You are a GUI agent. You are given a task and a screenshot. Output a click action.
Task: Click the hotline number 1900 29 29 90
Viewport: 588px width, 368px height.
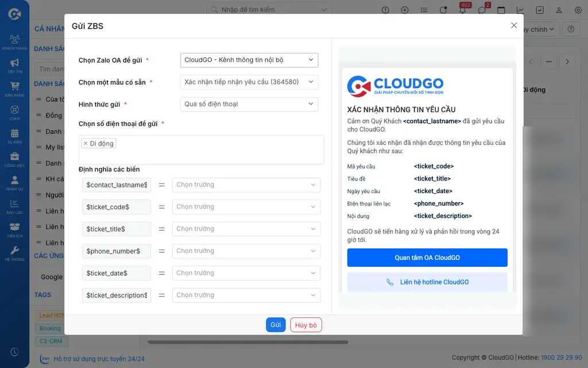[x=562, y=358]
